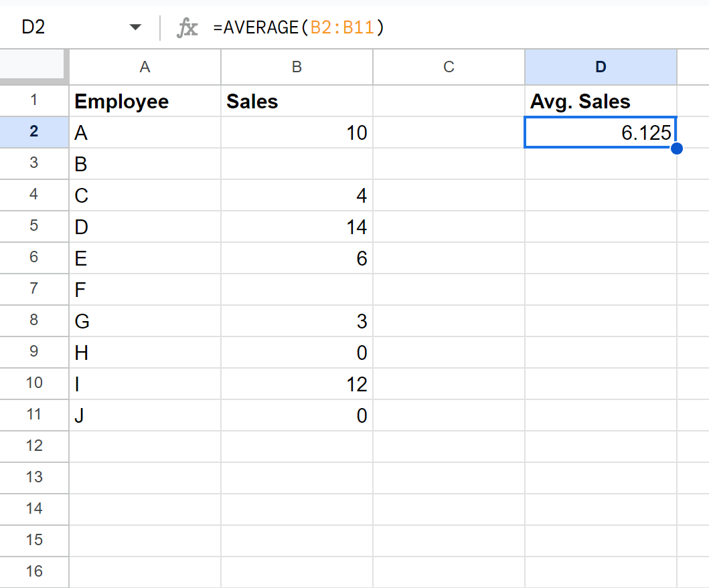Select sales value 12 in row 10
The width and height of the screenshot is (709, 588).
(297, 383)
